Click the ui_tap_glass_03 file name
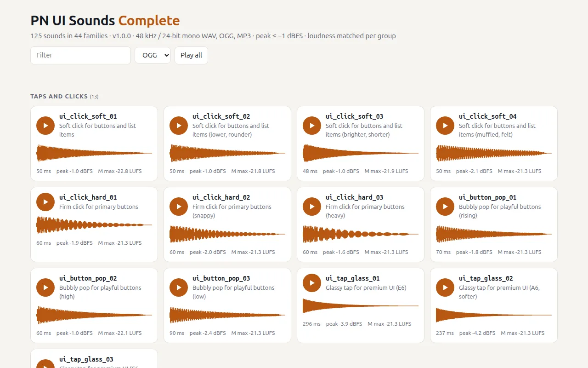 (x=86, y=359)
